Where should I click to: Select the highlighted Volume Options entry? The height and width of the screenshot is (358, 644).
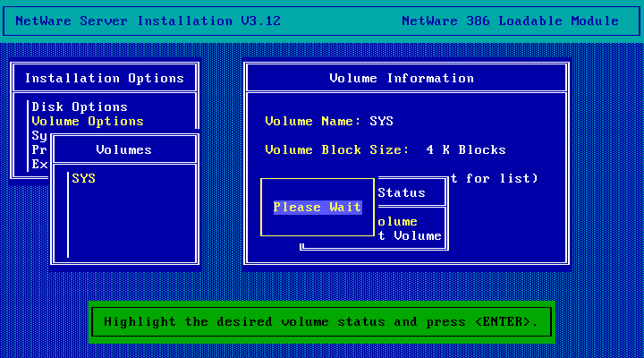point(88,121)
